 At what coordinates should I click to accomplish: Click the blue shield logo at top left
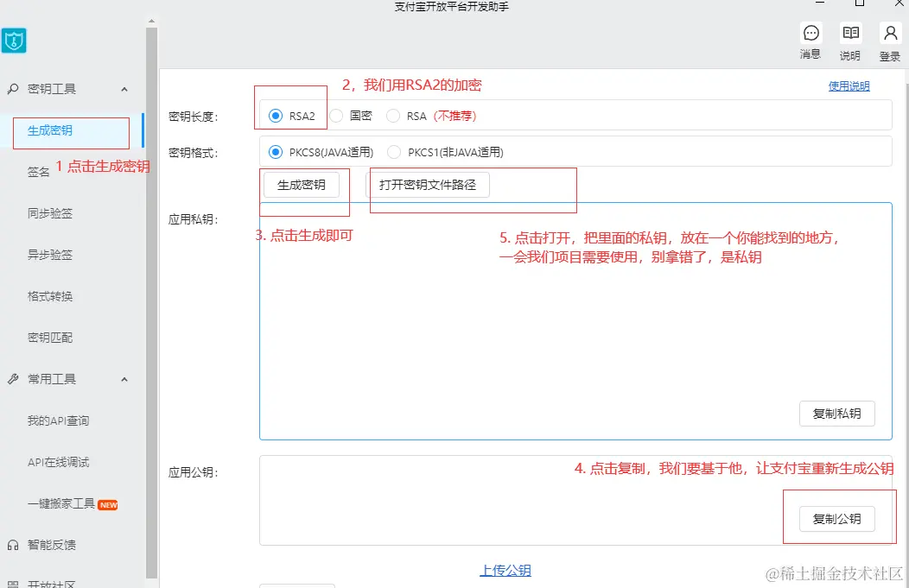(x=14, y=41)
